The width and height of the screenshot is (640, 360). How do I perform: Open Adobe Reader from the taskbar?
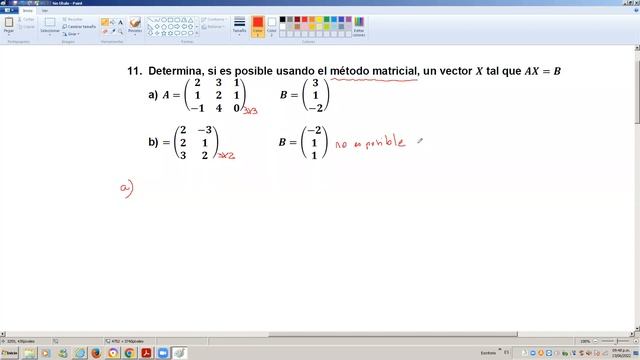(x=146, y=353)
